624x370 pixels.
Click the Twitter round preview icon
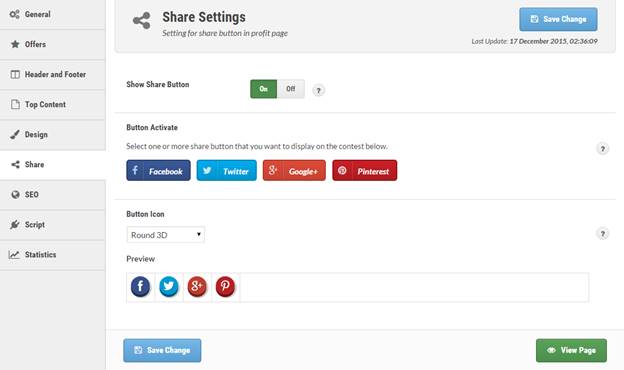169,286
